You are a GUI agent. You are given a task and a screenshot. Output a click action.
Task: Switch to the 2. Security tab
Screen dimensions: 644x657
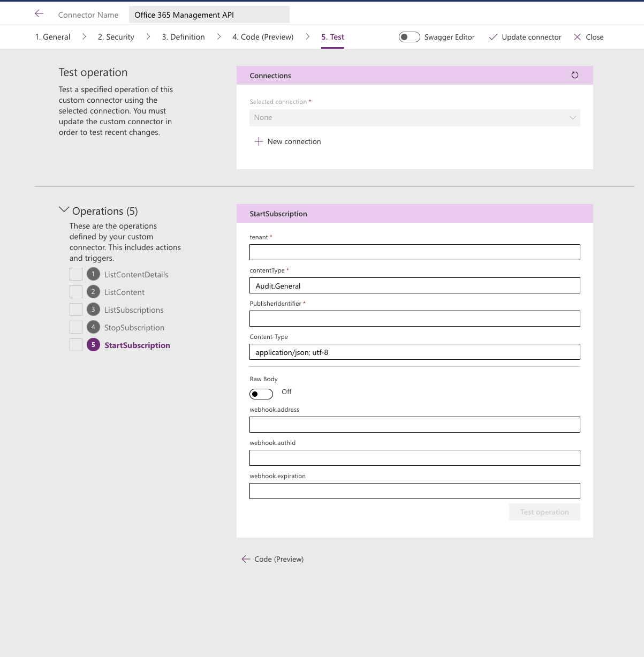tap(116, 36)
